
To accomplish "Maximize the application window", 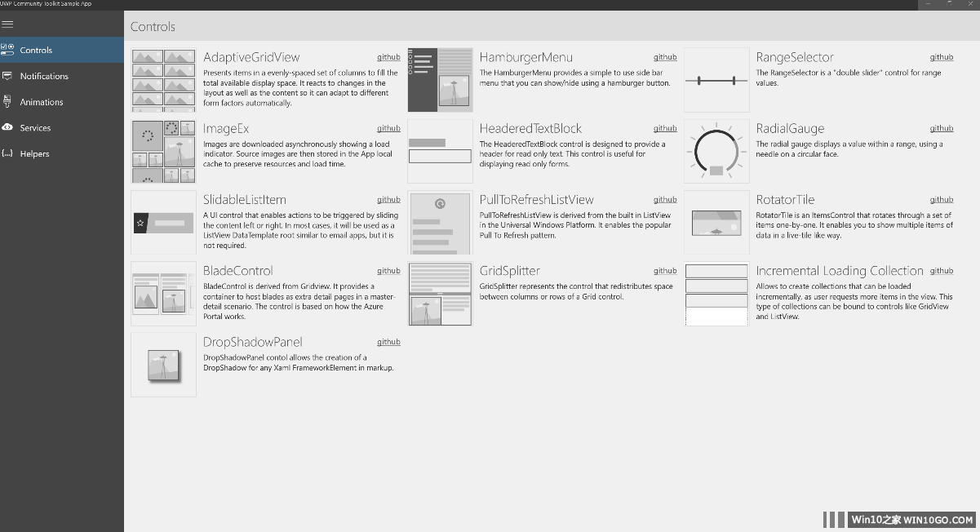I will (x=948, y=4).
